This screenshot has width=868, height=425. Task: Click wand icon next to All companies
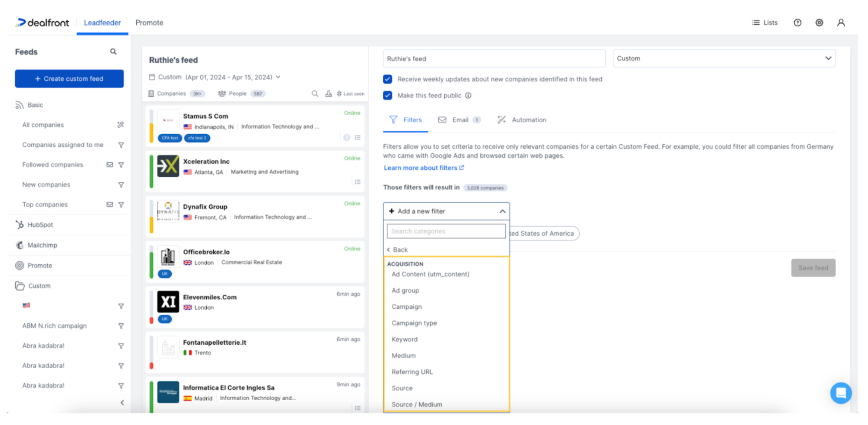point(121,125)
